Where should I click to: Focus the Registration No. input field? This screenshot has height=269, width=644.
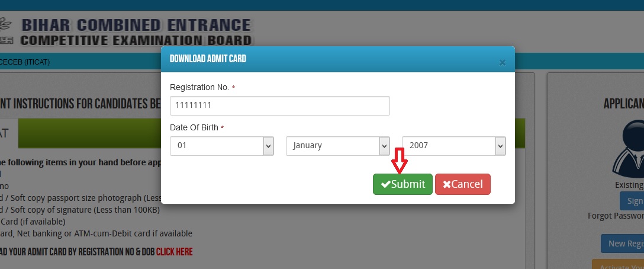coord(280,105)
